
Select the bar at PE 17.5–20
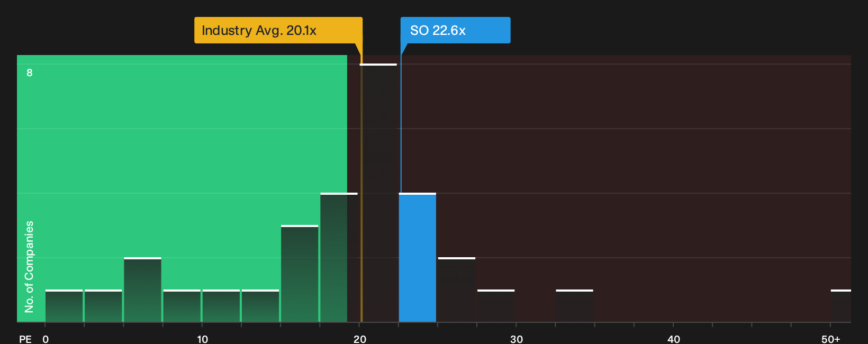point(339,257)
